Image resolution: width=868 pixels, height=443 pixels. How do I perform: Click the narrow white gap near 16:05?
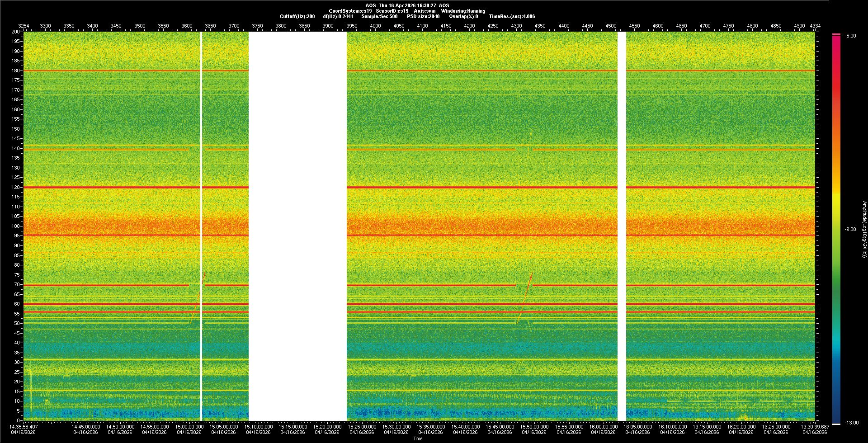(622, 226)
